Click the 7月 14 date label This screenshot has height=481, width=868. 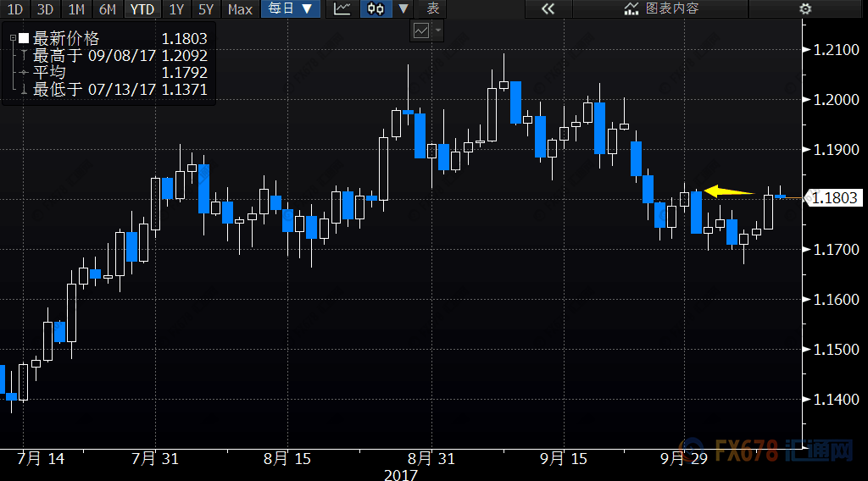41,459
